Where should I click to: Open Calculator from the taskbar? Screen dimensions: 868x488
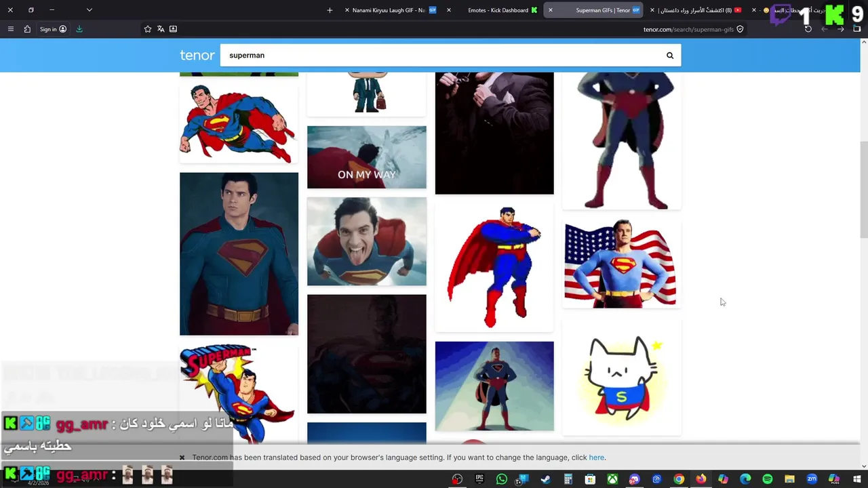pyautogui.click(x=568, y=479)
